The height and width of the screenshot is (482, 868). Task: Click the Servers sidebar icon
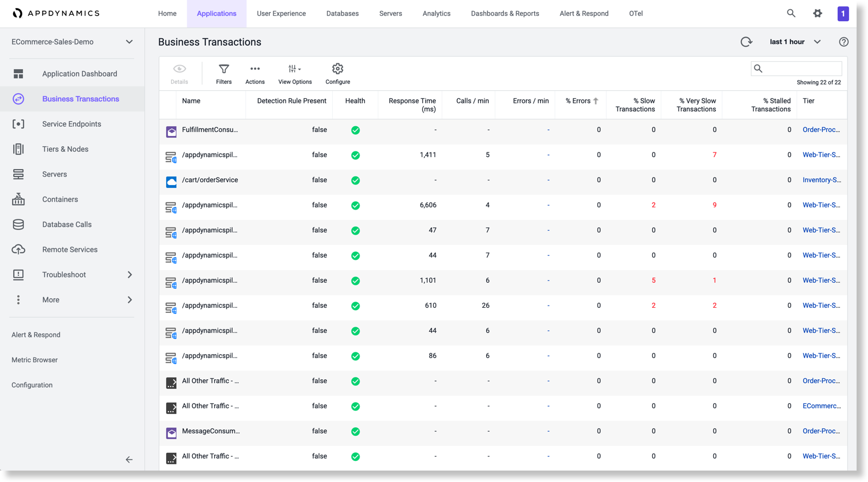(x=18, y=174)
